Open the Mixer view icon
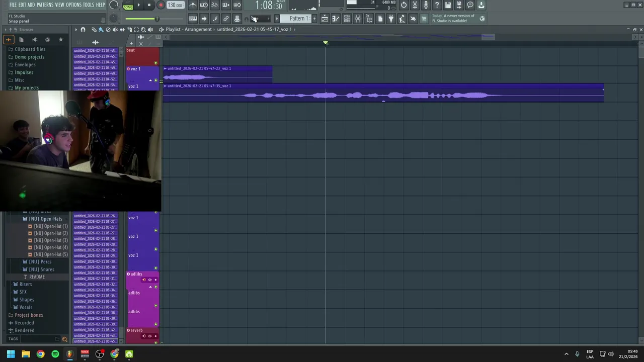The width and height of the screenshot is (644, 362). click(358, 19)
